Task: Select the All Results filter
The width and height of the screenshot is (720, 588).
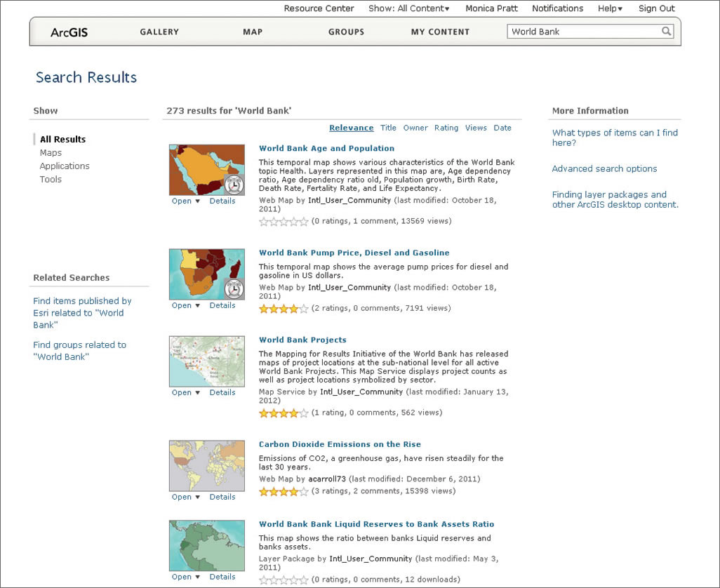Action: (62, 140)
